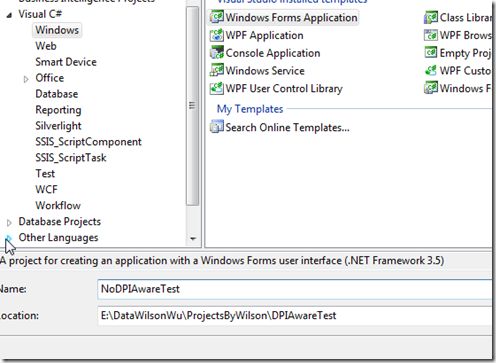Click the project types scroll down arrow
This screenshot has height=363, width=496.
193,239
